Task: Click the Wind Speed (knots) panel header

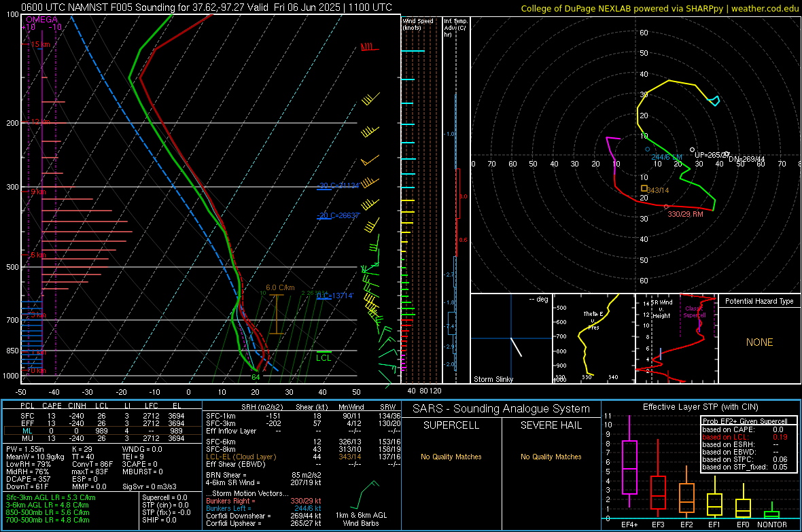Action: 418,24
